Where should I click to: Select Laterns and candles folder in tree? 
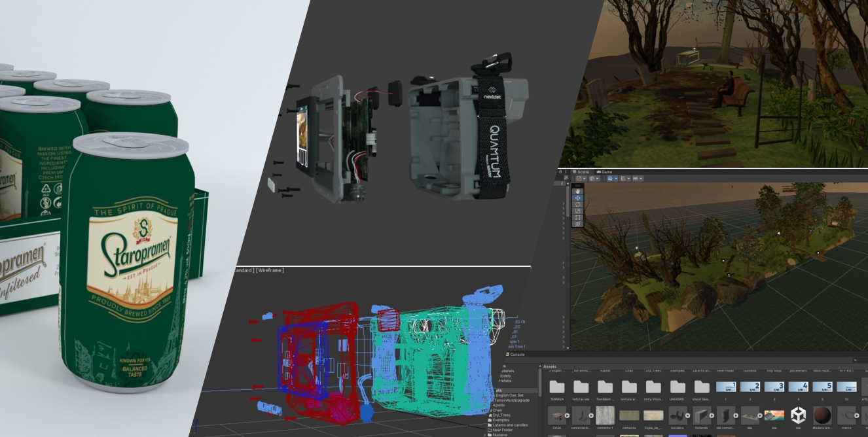[x=510, y=425]
